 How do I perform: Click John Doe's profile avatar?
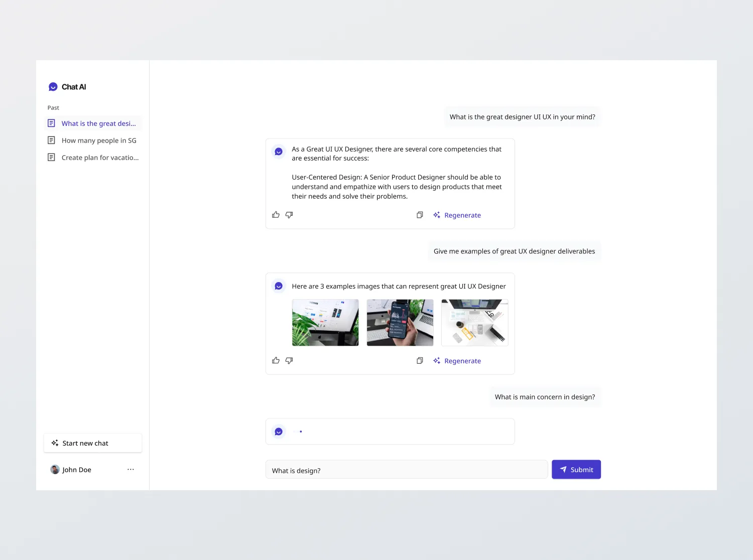(55, 470)
